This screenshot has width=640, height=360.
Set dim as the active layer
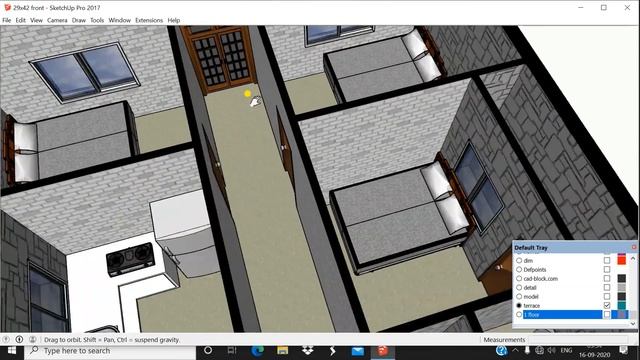pyautogui.click(x=519, y=260)
